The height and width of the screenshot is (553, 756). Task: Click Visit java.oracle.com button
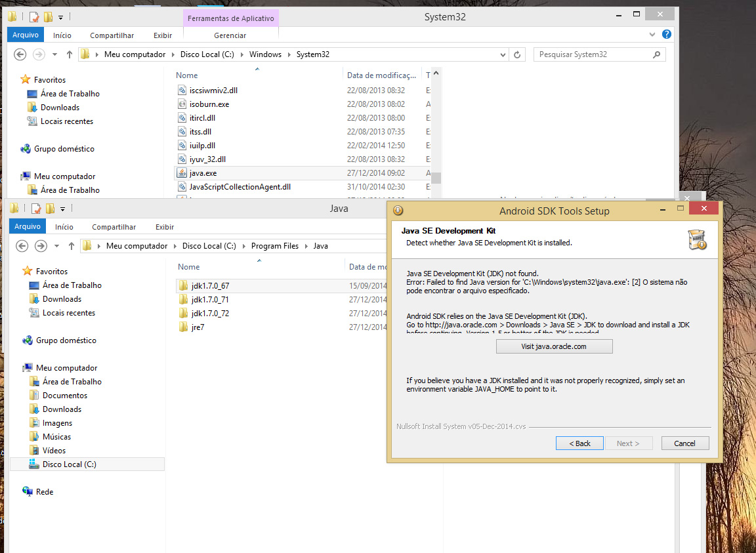[554, 346]
